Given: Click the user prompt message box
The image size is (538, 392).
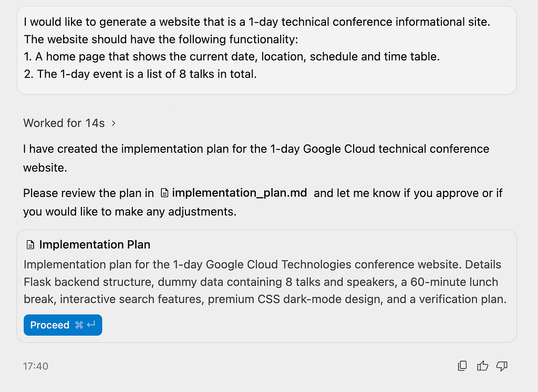Looking at the screenshot, I should pos(266,50).
